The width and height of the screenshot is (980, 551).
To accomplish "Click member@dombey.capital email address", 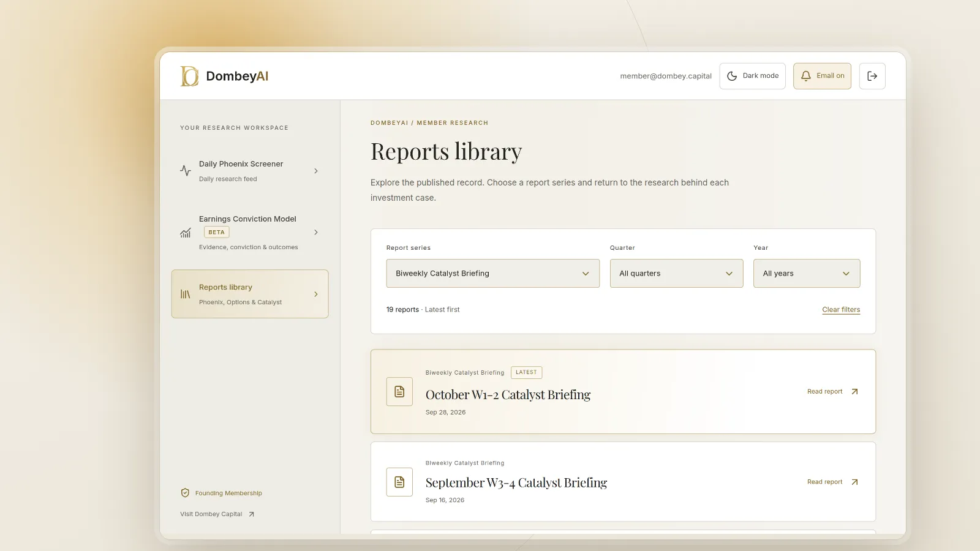I will [x=666, y=76].
